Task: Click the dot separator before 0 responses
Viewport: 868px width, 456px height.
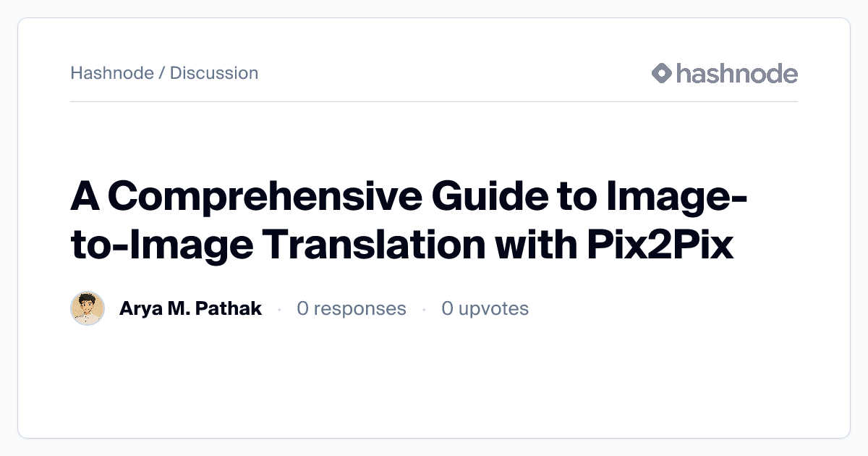Action: [279, 310]
